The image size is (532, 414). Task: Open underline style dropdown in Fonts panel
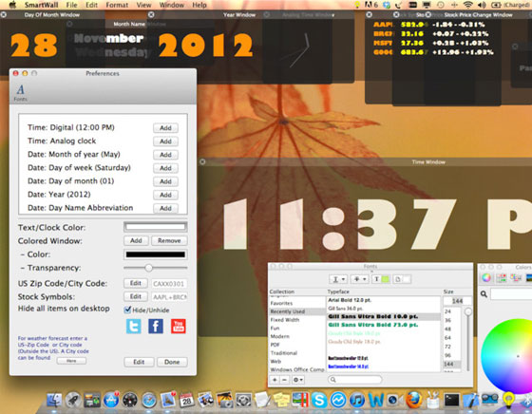338,279
